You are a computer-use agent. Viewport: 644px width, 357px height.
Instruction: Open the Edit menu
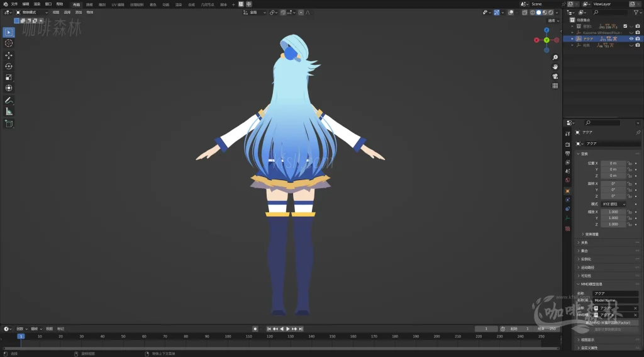tap(25, 4)
